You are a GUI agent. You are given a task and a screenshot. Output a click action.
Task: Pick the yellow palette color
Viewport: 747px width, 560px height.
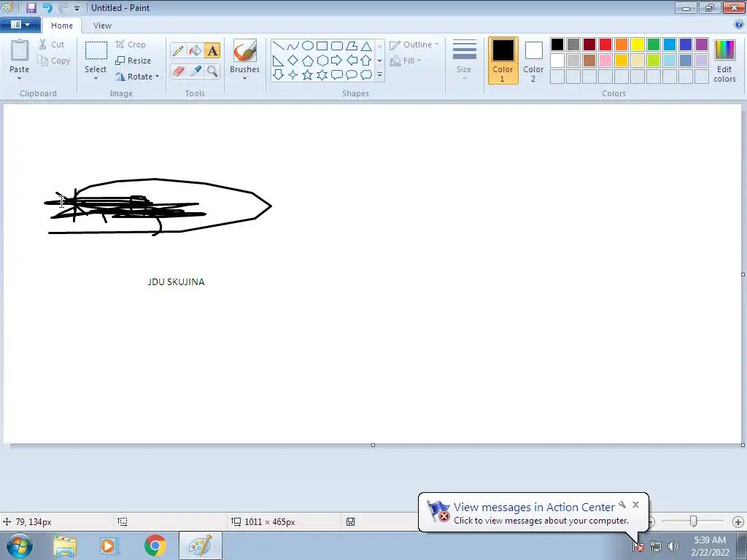[638, 44]
